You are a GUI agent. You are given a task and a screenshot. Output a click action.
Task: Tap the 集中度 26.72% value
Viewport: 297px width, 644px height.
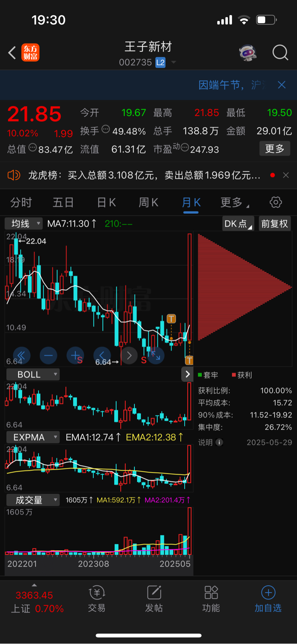tap(278, 427)
